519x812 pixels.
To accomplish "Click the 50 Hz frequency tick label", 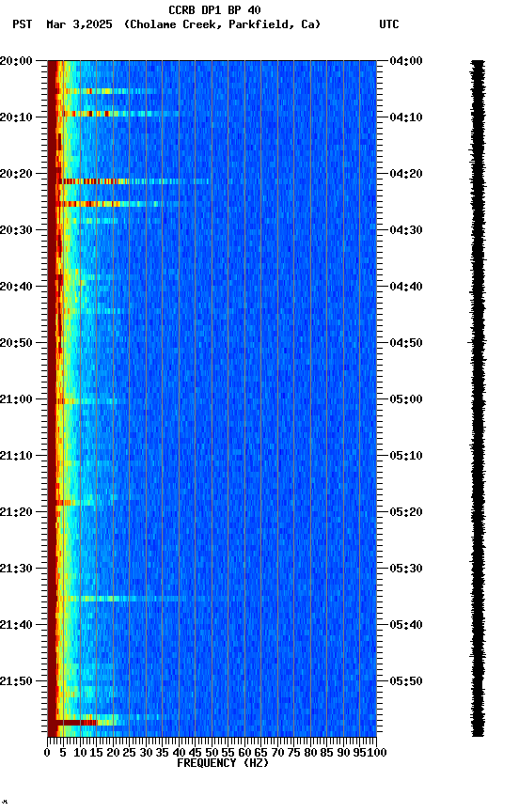I will [212, 753].
